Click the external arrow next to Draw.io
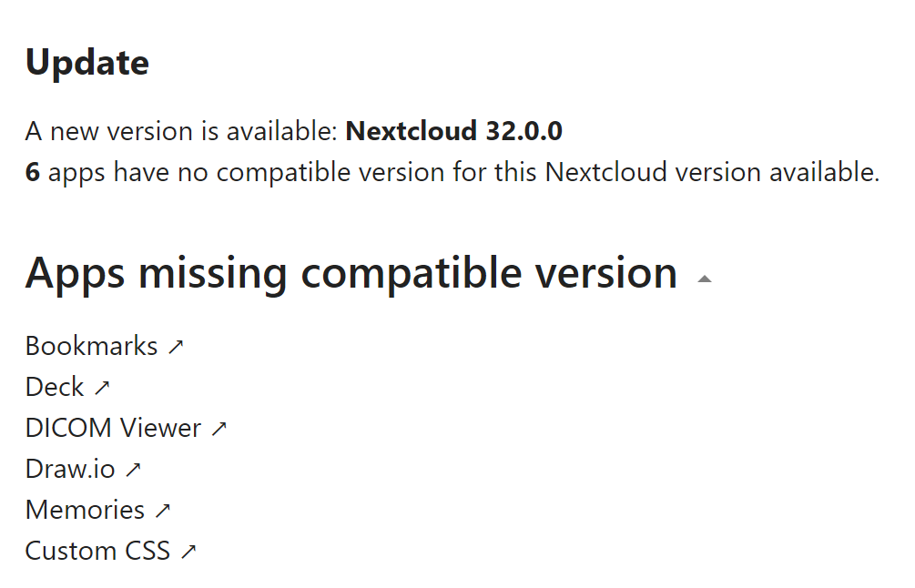 [x=133, y=470]
